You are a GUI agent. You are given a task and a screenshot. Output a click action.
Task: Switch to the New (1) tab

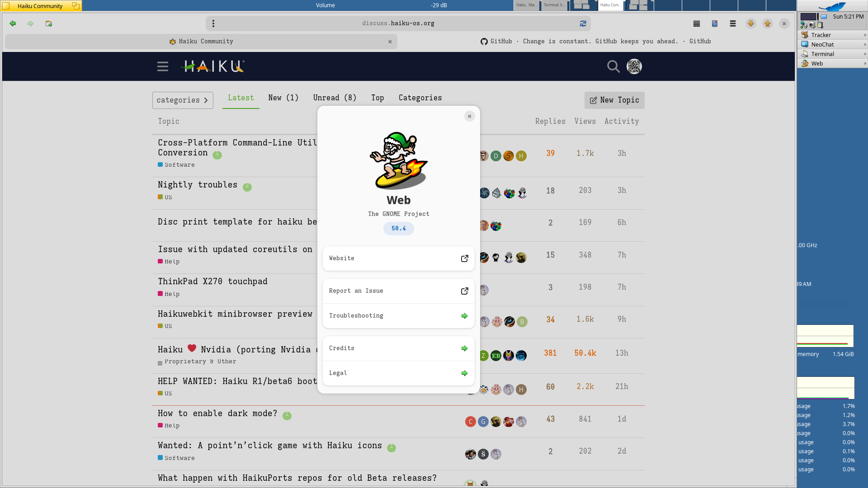tap(283, 98)
